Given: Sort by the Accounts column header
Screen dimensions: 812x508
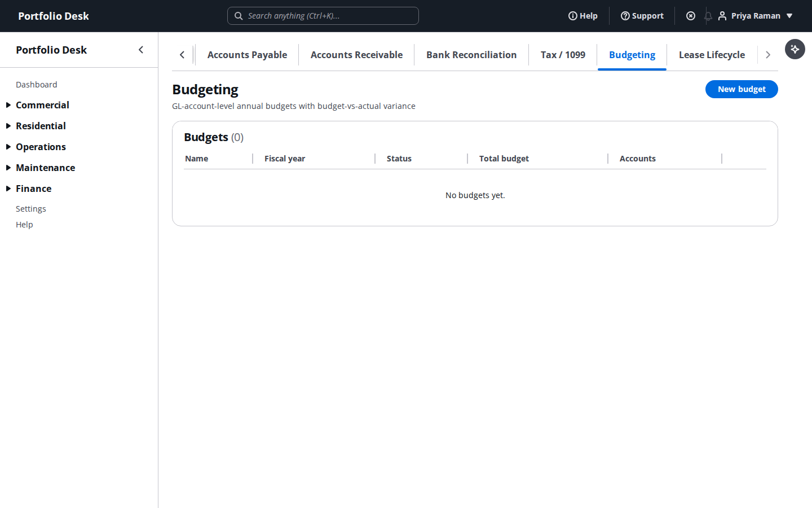Looking at the screenshot, I should [x=638, y=159].
